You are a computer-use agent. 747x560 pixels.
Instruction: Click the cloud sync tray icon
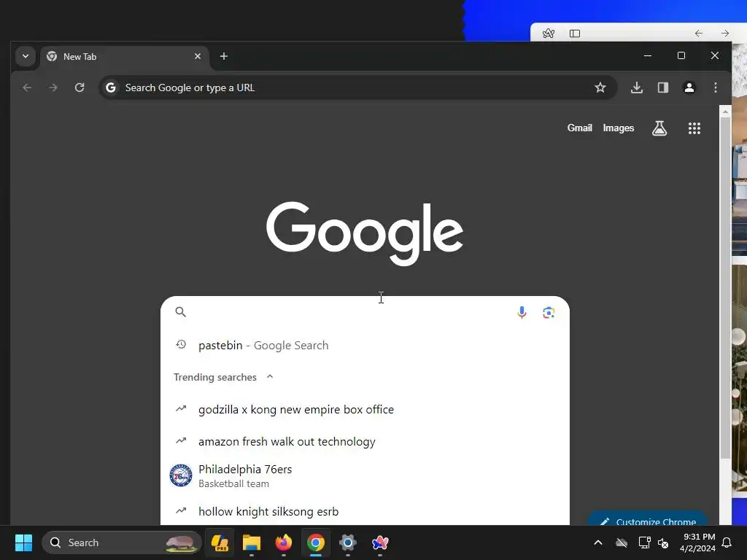click(x=622, y=542)
